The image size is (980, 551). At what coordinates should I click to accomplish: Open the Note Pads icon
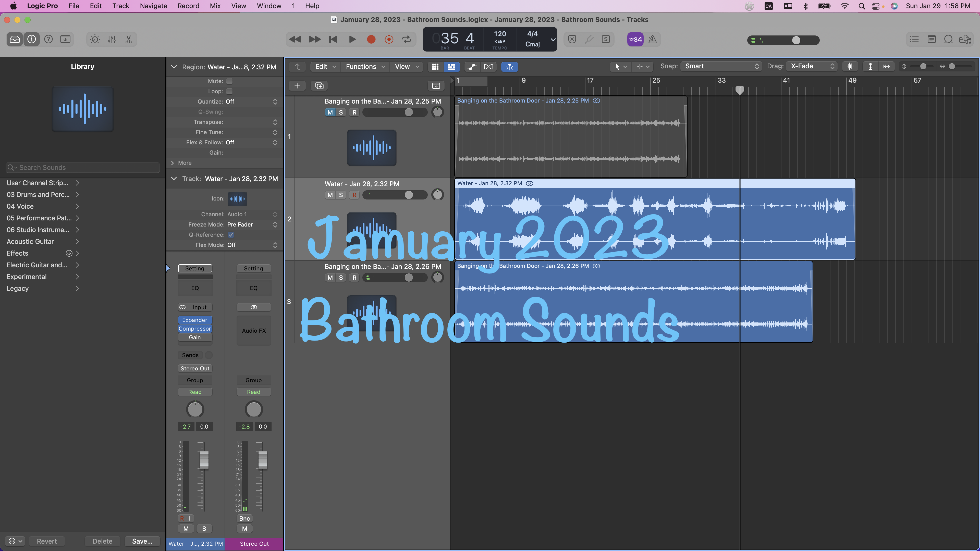(931, 39)
